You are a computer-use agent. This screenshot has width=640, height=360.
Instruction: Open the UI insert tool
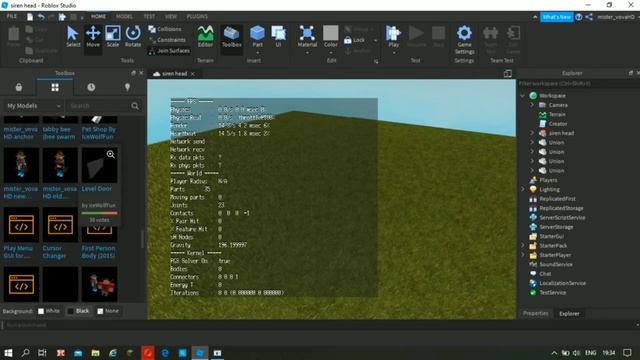(278, 37)
